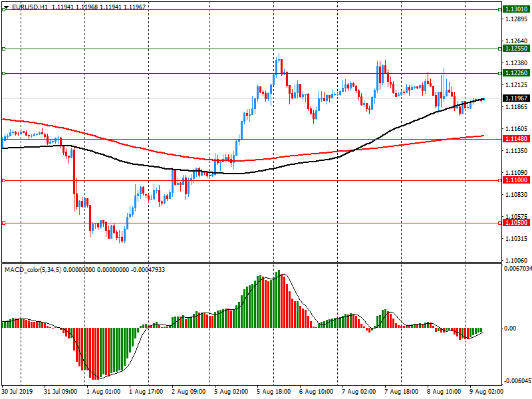Click the 1.11090 price axis label
The image size is (532, 399).
coord(517,173)
